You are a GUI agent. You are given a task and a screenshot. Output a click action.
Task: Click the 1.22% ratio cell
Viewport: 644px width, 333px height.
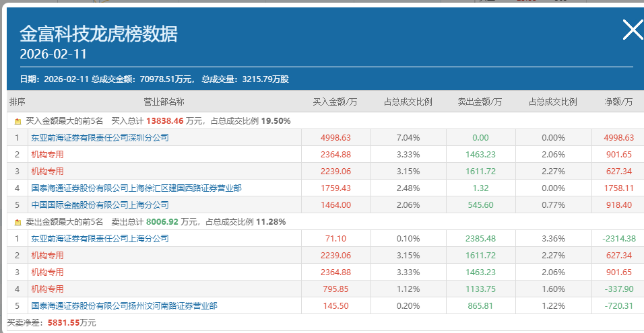pos(553,306)
